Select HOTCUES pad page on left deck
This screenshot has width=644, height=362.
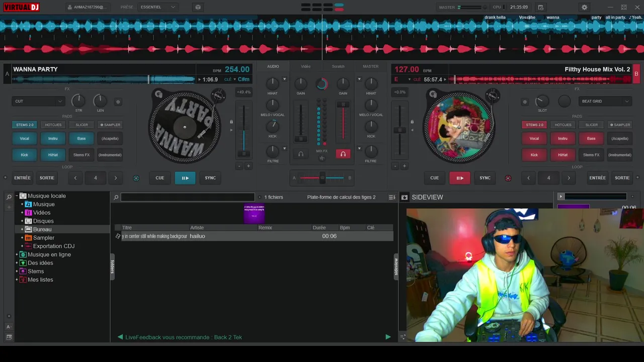53,125
